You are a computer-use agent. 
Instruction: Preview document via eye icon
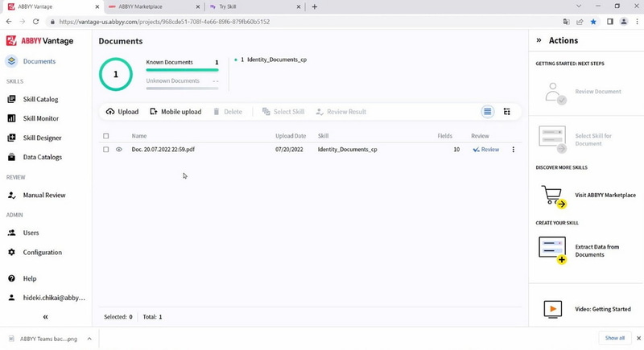(x=119, y=150)
